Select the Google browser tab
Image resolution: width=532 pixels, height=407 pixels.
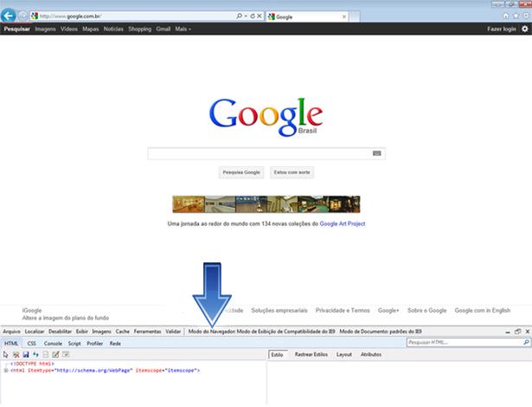pos(307,16)
